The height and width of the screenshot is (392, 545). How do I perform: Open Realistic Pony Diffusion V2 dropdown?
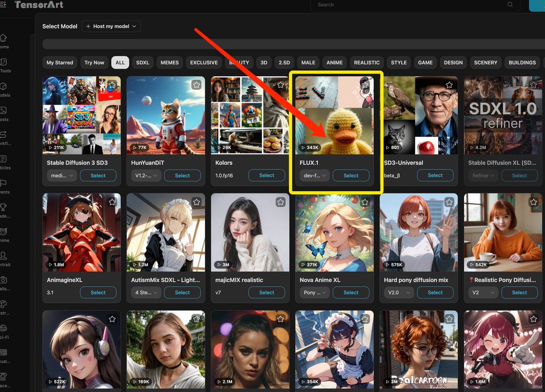[x=483, y=293]
